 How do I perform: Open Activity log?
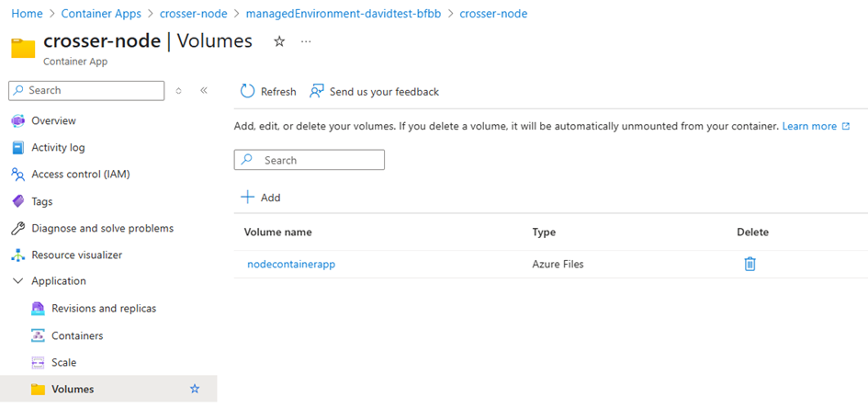(x=58, y=148)
